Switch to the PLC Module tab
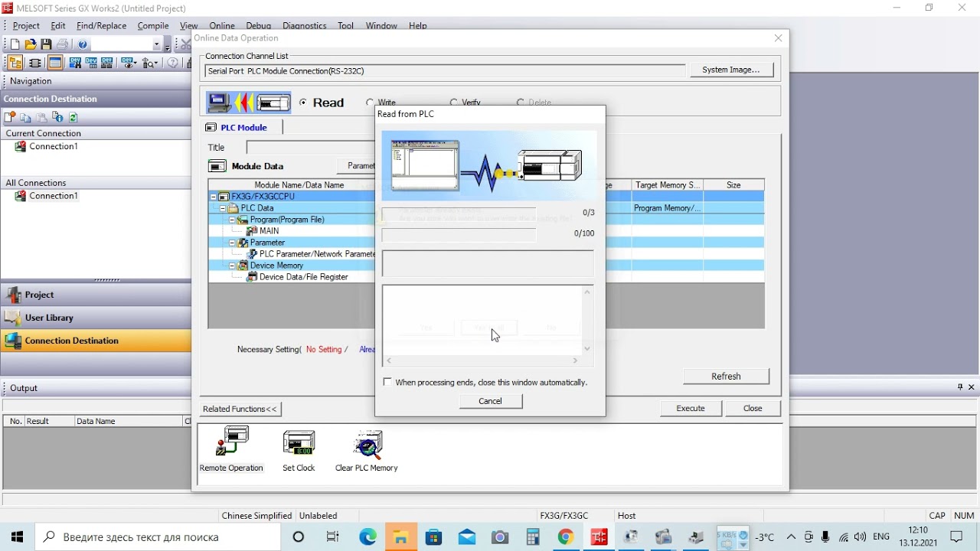Screen dimensions: 980x551 (242, 128)
